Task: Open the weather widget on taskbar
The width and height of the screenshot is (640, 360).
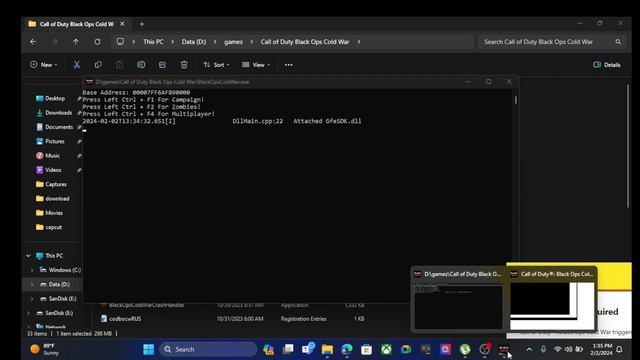Action: (45, 349)
